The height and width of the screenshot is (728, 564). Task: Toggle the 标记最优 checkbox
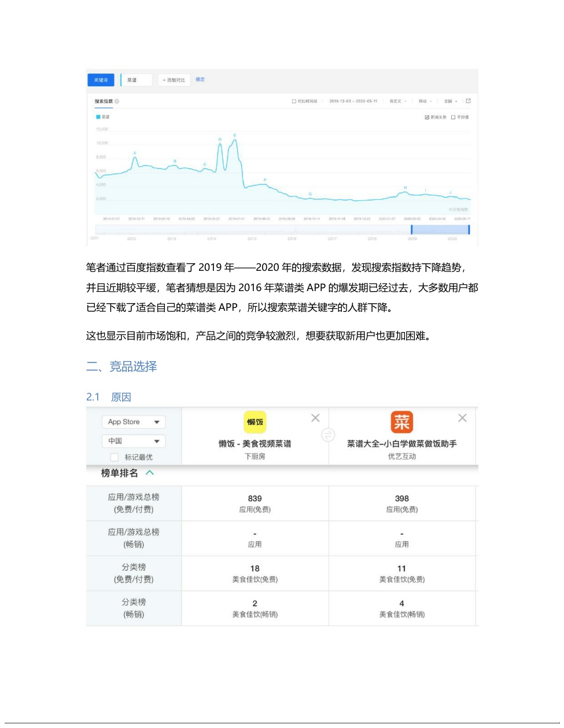[x=115, y=457]
